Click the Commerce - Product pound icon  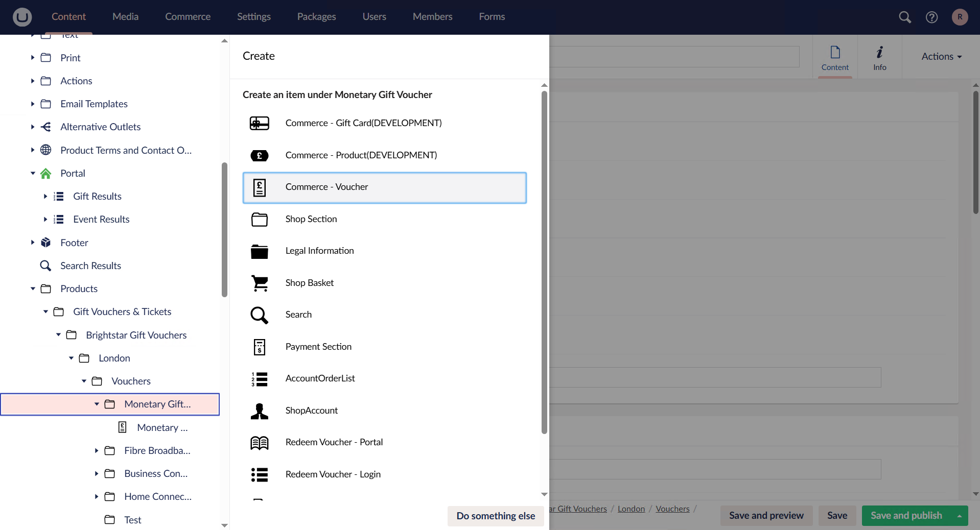point(259,155)
